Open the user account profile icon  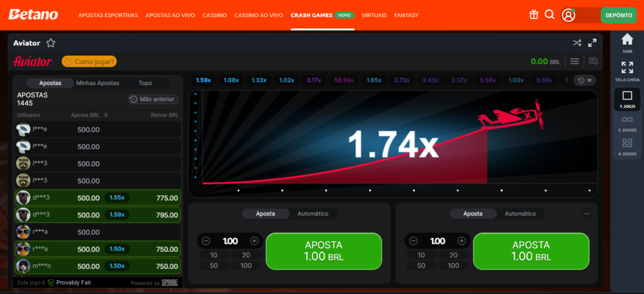(569, 15)
